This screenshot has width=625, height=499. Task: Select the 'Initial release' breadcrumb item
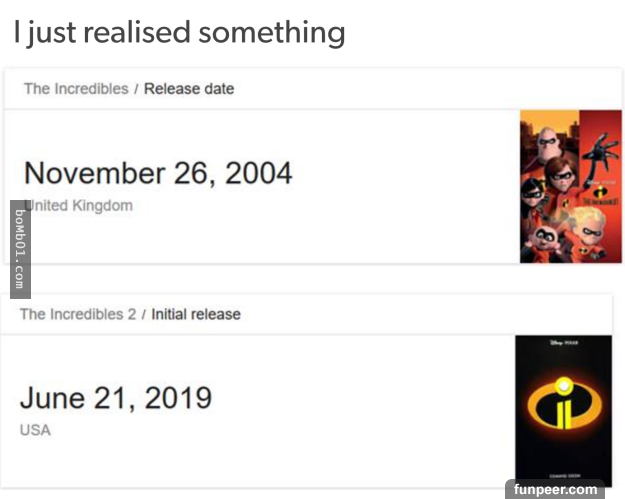click(x=196, y=314)
